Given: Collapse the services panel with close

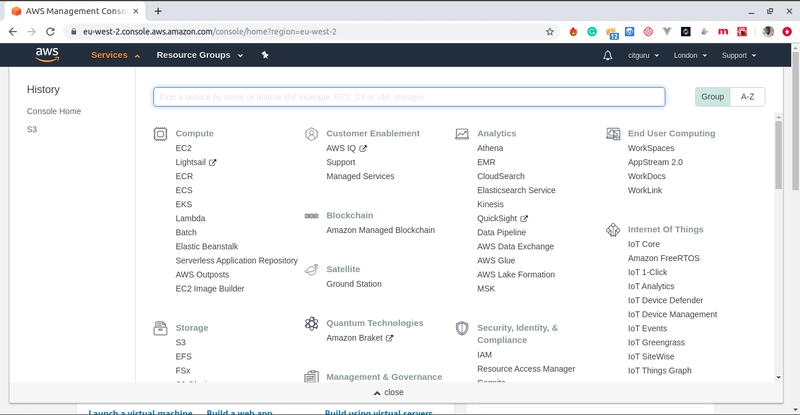Looking at the screenshot, I should [x=389, y=392].
